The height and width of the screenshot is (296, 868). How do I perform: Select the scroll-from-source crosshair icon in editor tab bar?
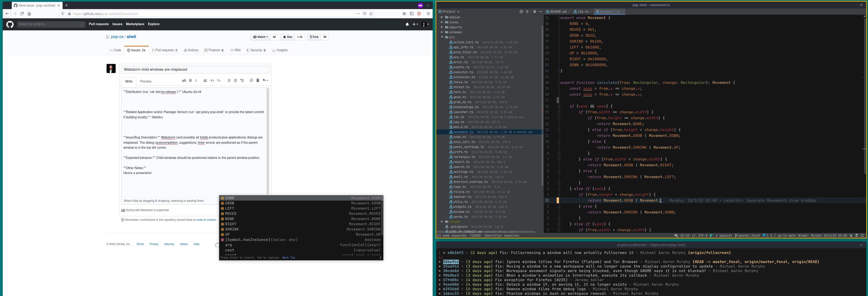(521, 12)
